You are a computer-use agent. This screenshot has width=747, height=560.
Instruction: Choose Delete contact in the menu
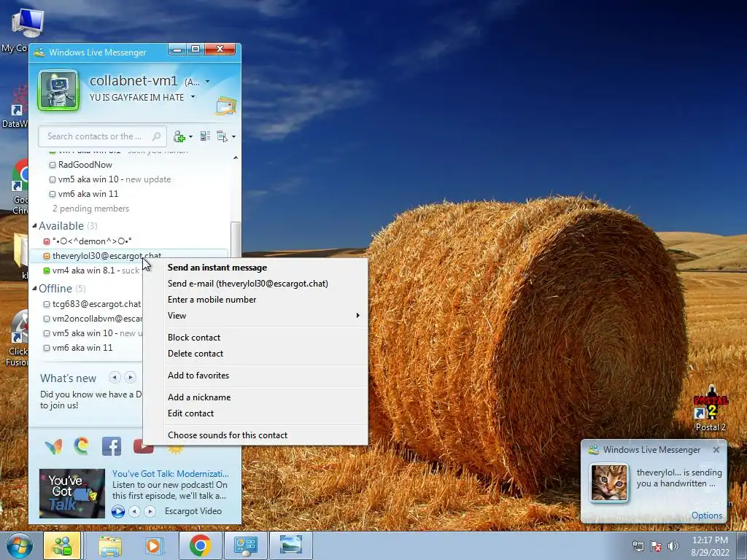(x=196, y=354)
